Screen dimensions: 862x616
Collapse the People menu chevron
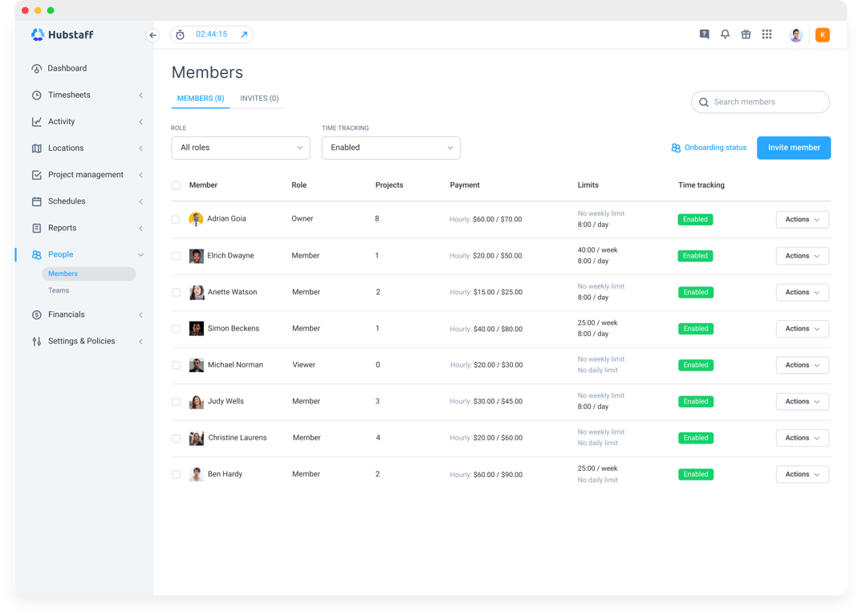140,254
